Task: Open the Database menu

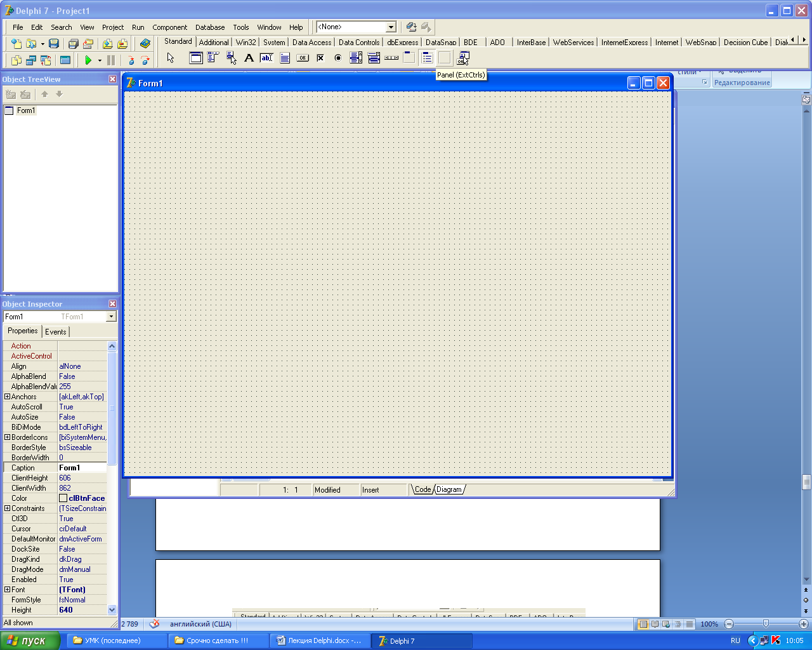Action: [x=210, y=27]
